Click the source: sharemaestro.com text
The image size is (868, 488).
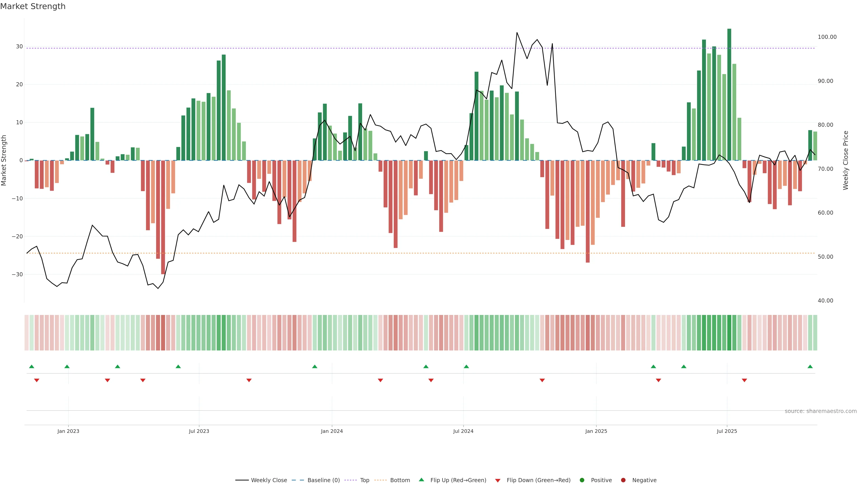click(x=821, y=411)
